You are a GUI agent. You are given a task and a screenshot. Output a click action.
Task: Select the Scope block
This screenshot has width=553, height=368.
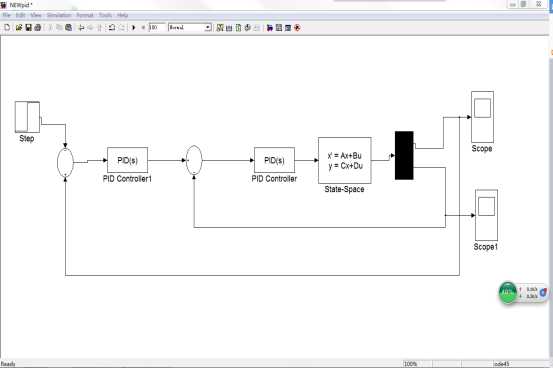pos(482,117)
